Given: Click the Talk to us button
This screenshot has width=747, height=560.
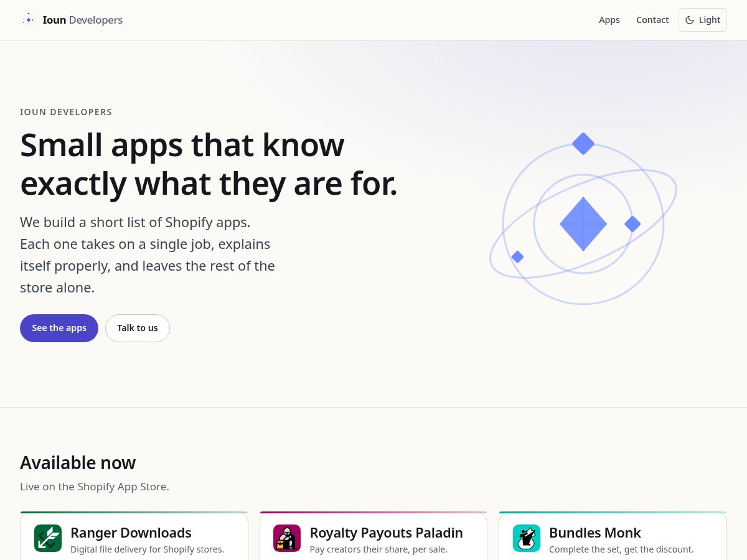Looking at the screenshot, I should pyautogui.click(x=138, y=328).
